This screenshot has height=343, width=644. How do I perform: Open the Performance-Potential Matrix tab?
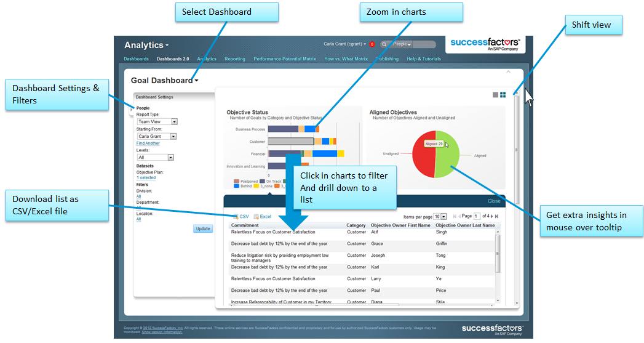285,59
